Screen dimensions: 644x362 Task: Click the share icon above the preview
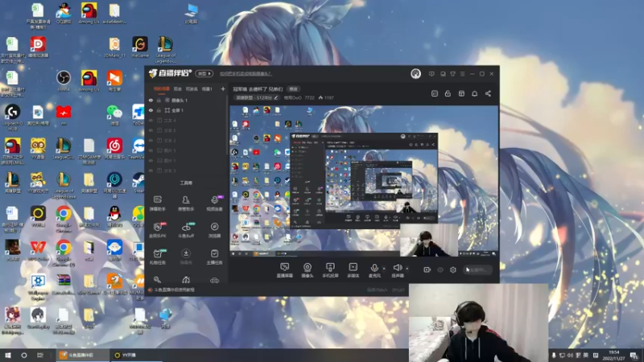tap(488, 93)
